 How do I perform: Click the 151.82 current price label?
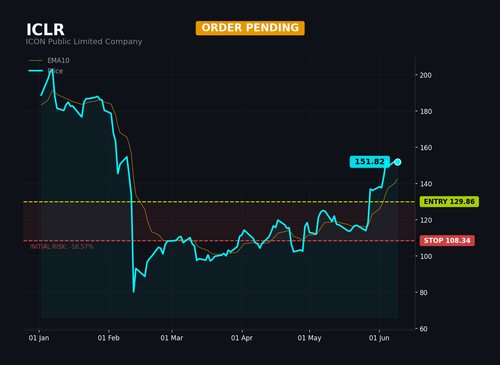coord(370,162)
